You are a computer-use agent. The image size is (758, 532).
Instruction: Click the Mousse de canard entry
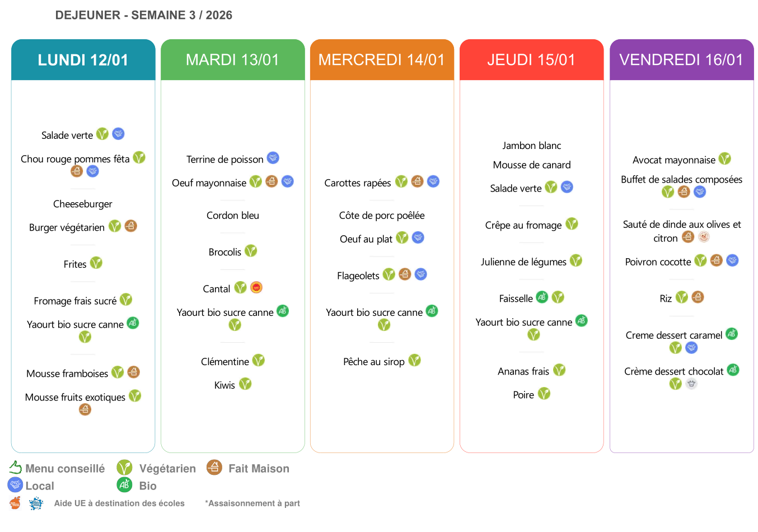(x=532, y=165)
